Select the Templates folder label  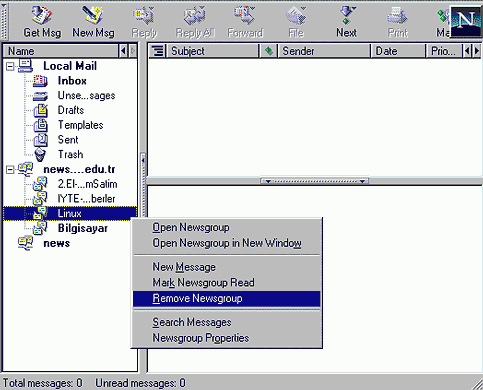[x=80, y=125]
